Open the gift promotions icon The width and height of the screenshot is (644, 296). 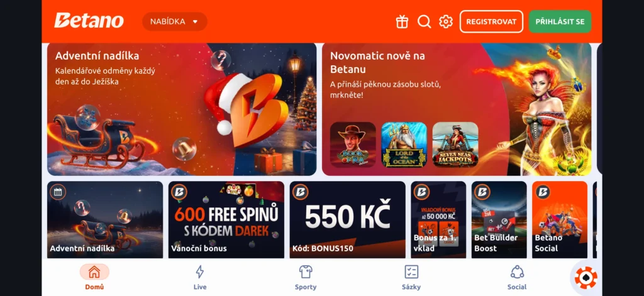coord(402,21)
